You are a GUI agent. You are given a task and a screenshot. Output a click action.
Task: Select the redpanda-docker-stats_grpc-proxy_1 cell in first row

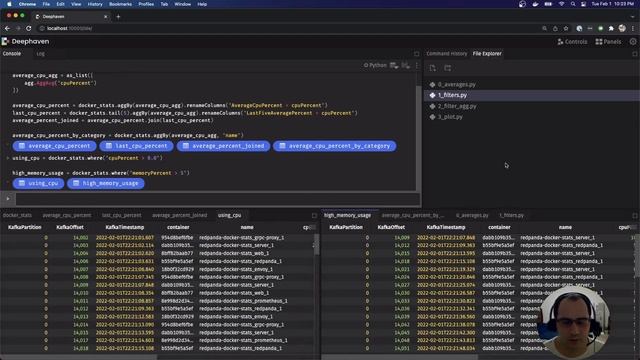coord(242,238)
